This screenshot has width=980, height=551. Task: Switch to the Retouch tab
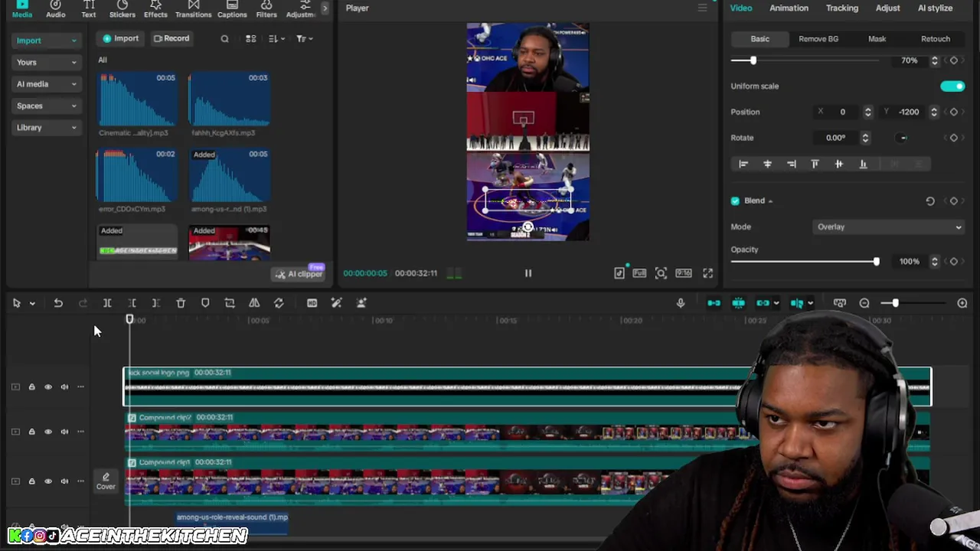pos(935,39)
